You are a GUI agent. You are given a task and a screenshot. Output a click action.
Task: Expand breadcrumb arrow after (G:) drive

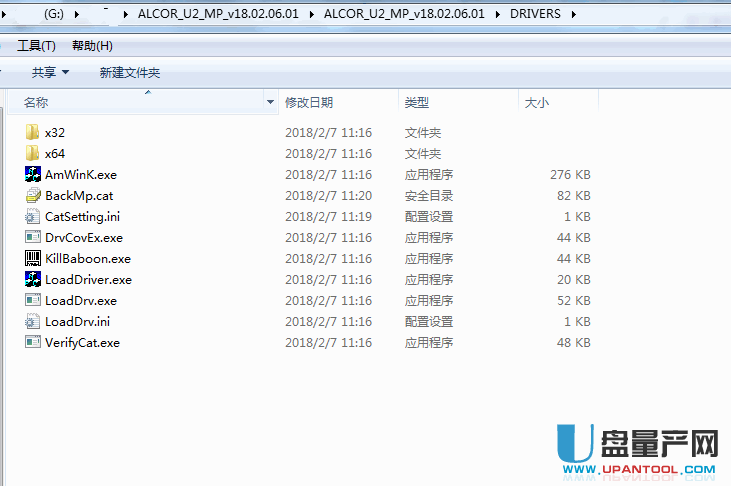pos(77,14)
